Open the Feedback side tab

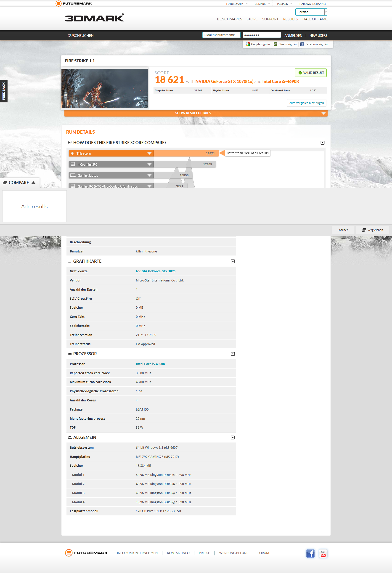tap(4, 91)
